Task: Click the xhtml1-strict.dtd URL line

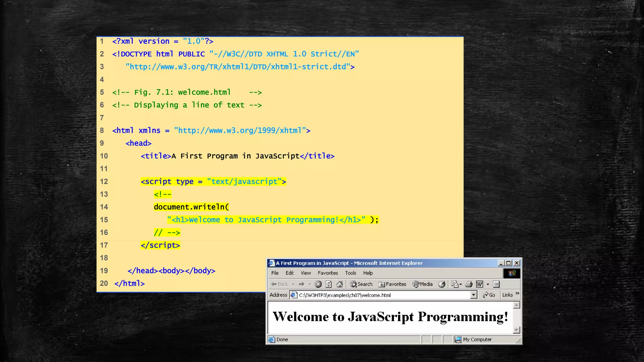Action: [240, 67]
